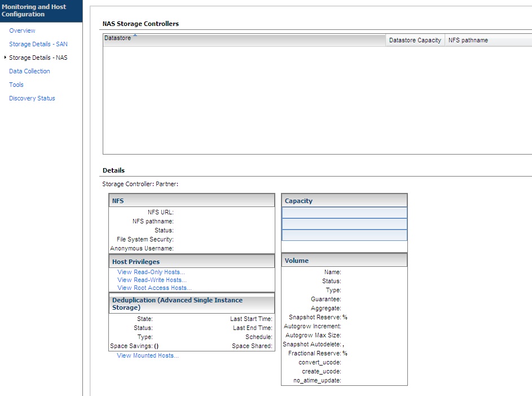532x396 pixels.
Task: Click the Datastore Capacity column header
Action: coord(415,40)
